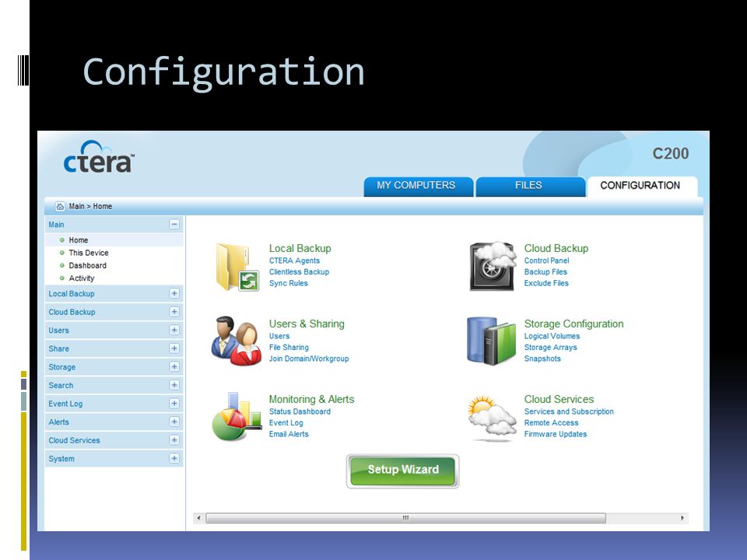The image size is (747, 560).
Task: Open CTERA Agents link
Action: click(x=294, y=261)
